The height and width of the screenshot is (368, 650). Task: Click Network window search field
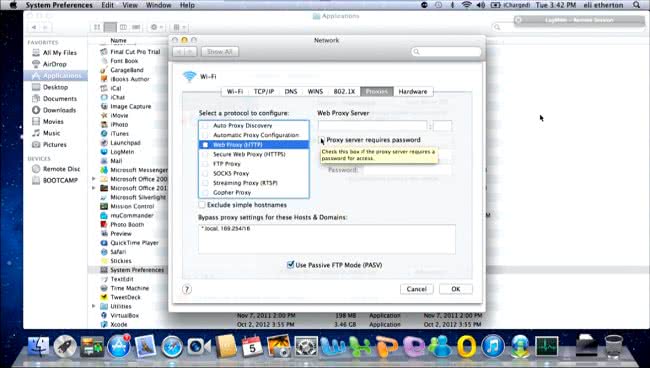coord(446,52)
